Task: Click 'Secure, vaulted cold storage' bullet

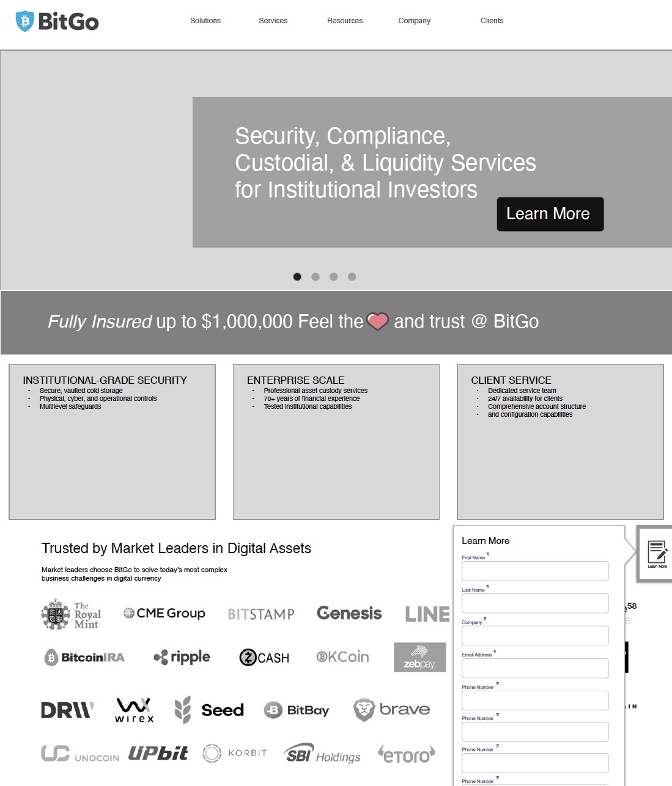Action: point(81,391)
